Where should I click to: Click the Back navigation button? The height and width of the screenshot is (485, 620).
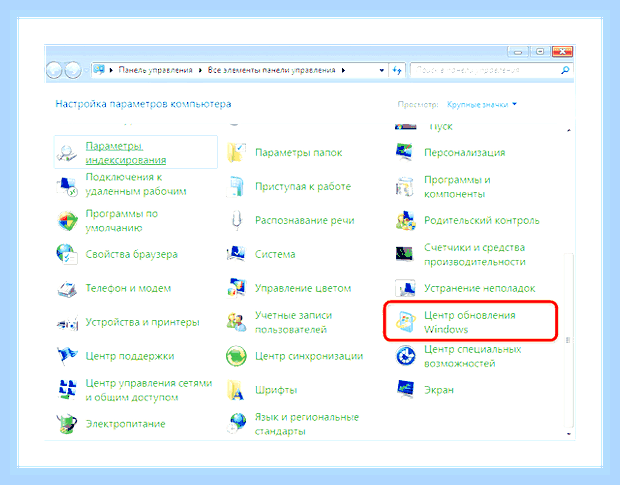click(54, 70)
